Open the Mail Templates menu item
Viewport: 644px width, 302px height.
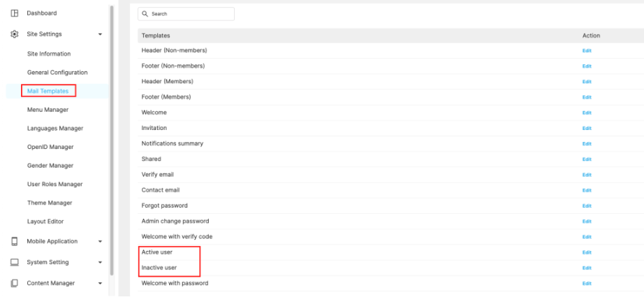(47, 91)
